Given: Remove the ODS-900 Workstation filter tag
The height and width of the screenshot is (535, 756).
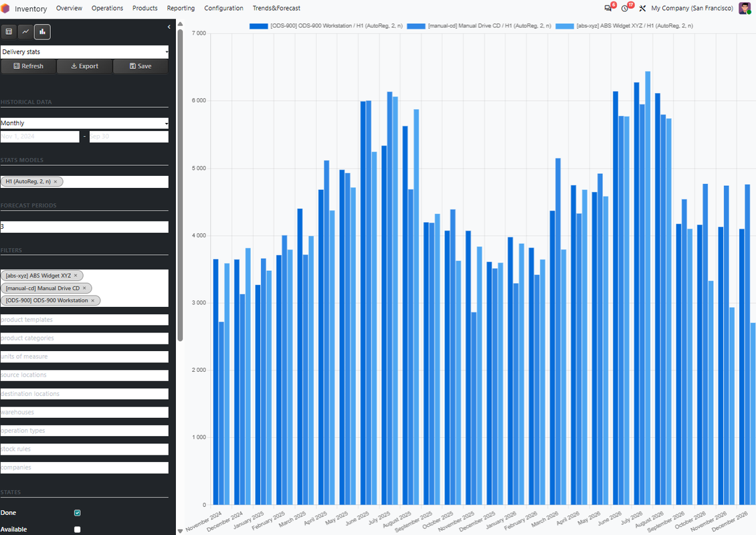Looking at the screenshot, I should (x=93, y=300).
